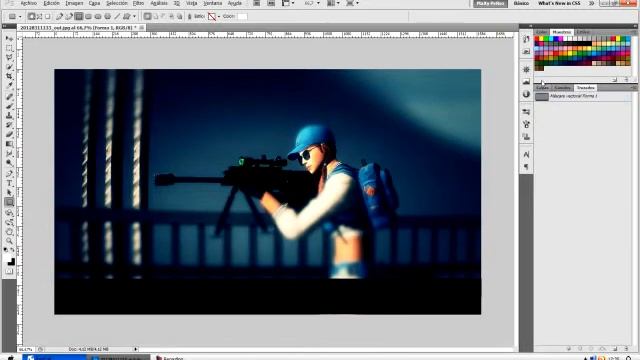Select the Rectangle shape tool in toolbox
Screen dimensions: 640x360
[9, 202]
